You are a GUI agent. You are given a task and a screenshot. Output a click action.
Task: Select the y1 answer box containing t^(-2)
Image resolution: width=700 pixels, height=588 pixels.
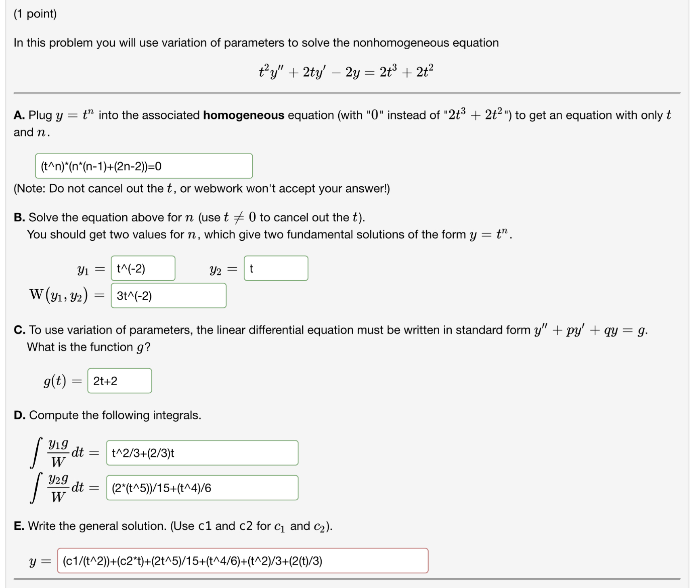coord(143,268)
